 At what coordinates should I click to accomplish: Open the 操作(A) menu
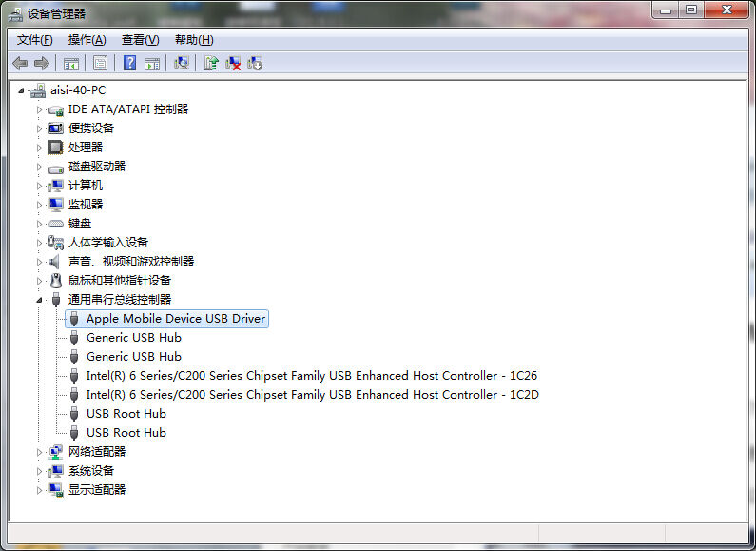point(87,40)
